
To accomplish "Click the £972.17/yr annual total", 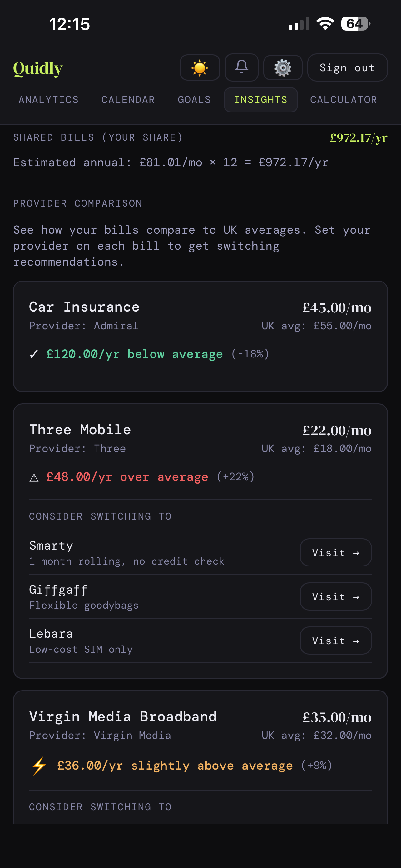I will (x=358, y=137).
